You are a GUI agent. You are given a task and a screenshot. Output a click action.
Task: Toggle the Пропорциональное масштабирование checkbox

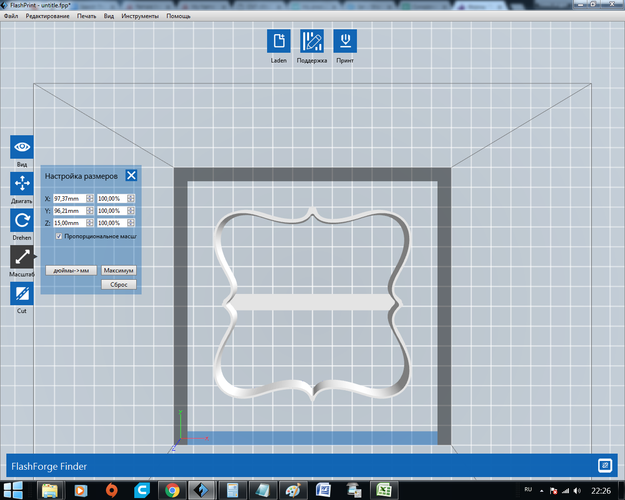coord(59,236)
